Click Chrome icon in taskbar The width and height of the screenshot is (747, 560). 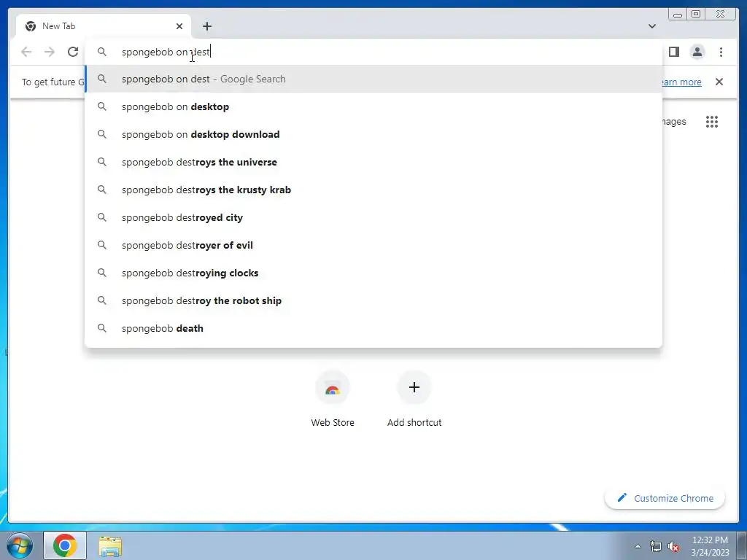pyautogui.click(x=65, y=545)
